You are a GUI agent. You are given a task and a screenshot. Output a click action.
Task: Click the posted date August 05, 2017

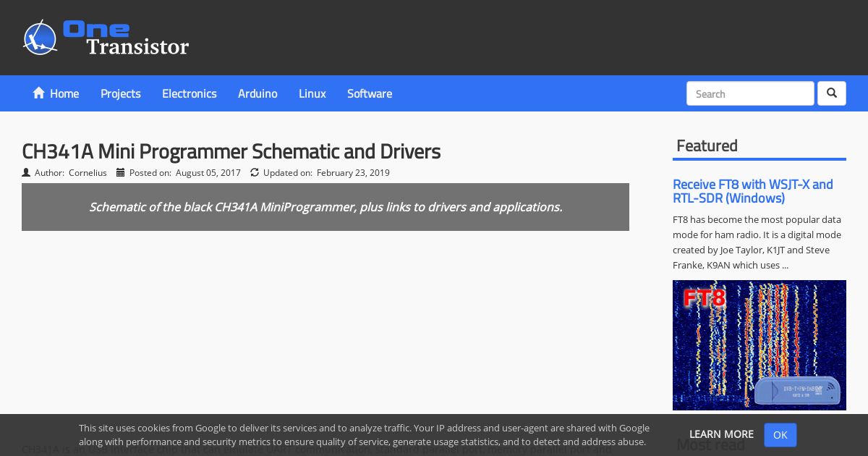click(208, 172)
